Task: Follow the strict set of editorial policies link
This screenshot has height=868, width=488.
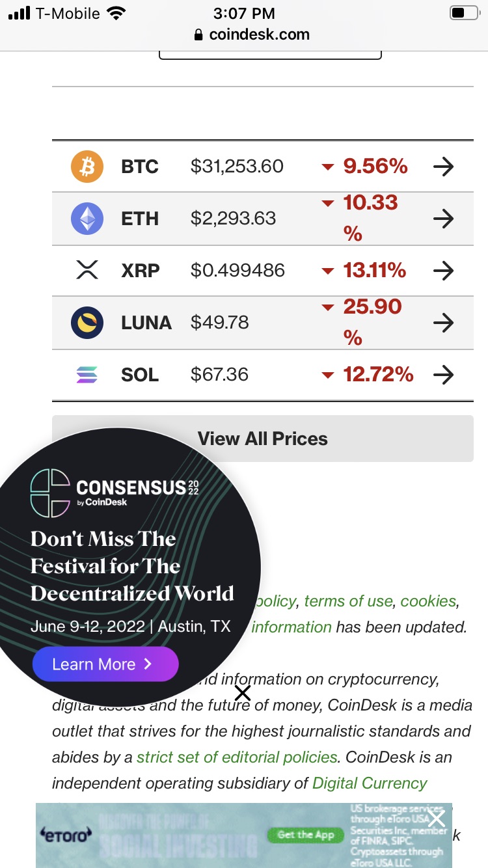Action: tap(237, 757)
